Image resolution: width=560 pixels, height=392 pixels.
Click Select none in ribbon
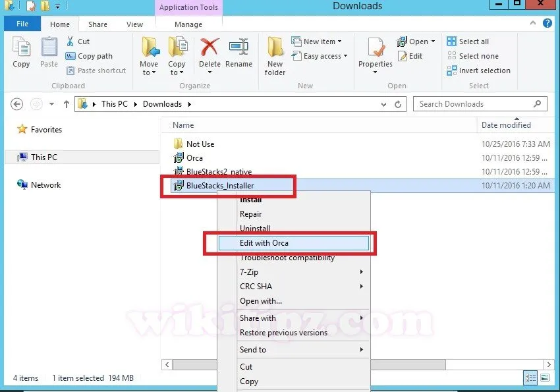(x=472, y=56)
